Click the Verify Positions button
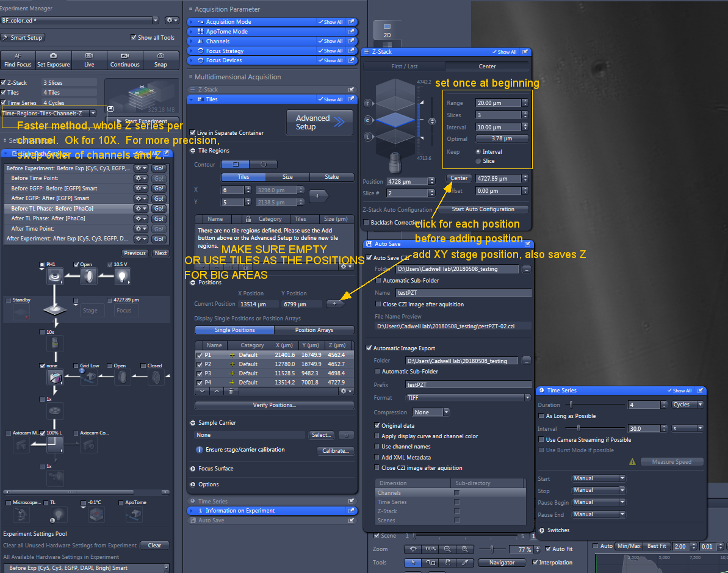This screenshot has width=728, height=573. [x=274, y=405]
